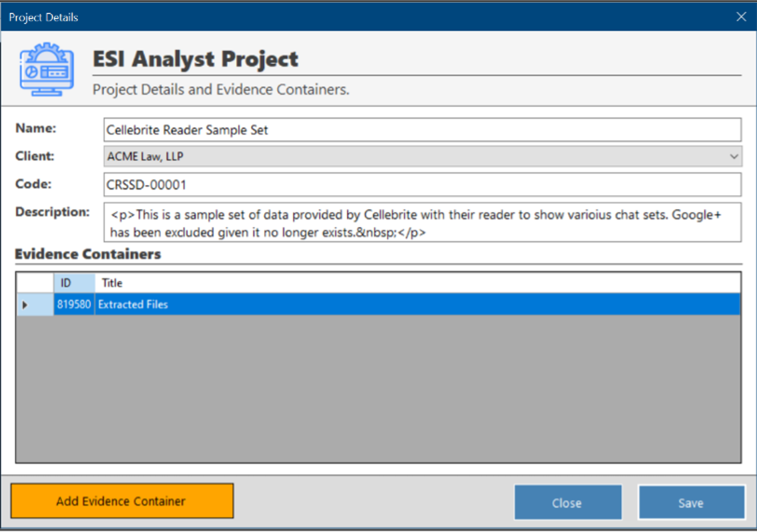Save the project details
757x532 pixels.
pyautogui.click(x=691, y=502)
